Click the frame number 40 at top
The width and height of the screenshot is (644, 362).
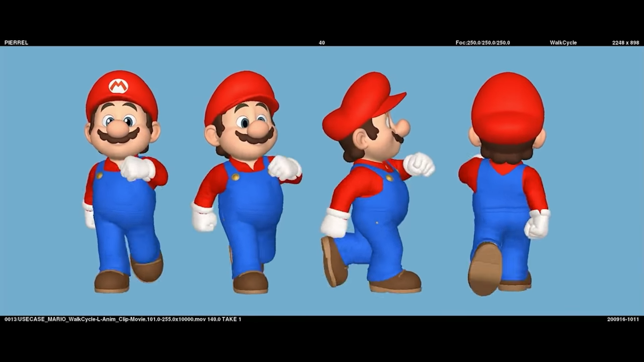tap(321, 43)
